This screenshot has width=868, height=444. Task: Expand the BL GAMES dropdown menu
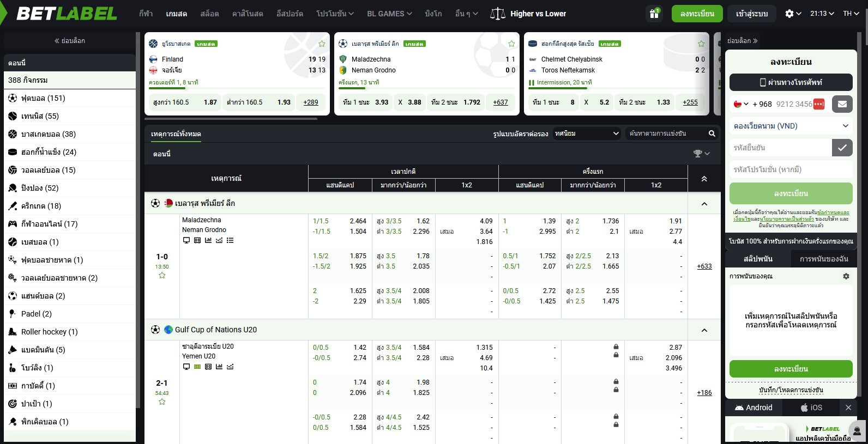pyautogui.click(x=389, y=14)
